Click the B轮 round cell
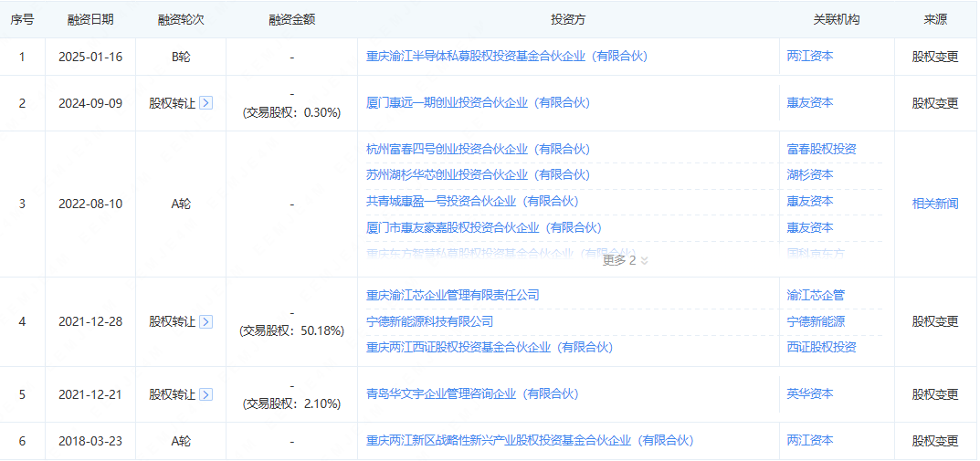Viewport: 980px width, 461px height. [181, 57]
